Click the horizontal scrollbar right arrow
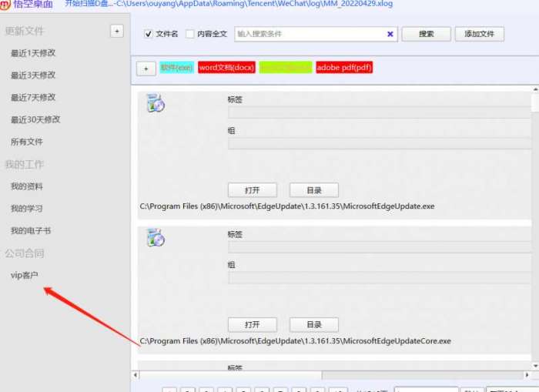 coord(527,375)
